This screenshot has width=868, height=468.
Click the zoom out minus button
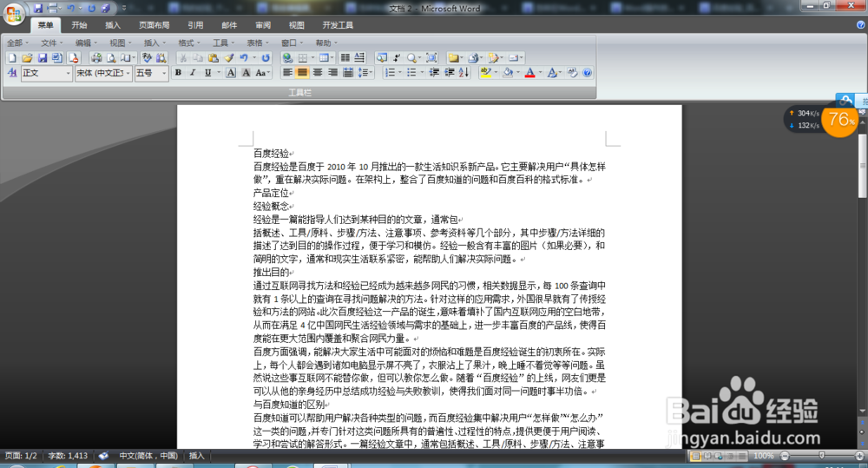click(x=785, y=456)
